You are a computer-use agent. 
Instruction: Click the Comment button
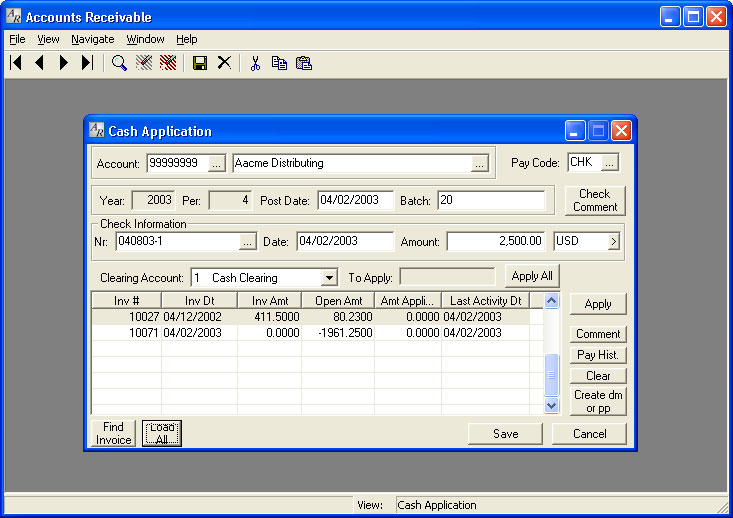pyautogui.click(x=598, y=334)
